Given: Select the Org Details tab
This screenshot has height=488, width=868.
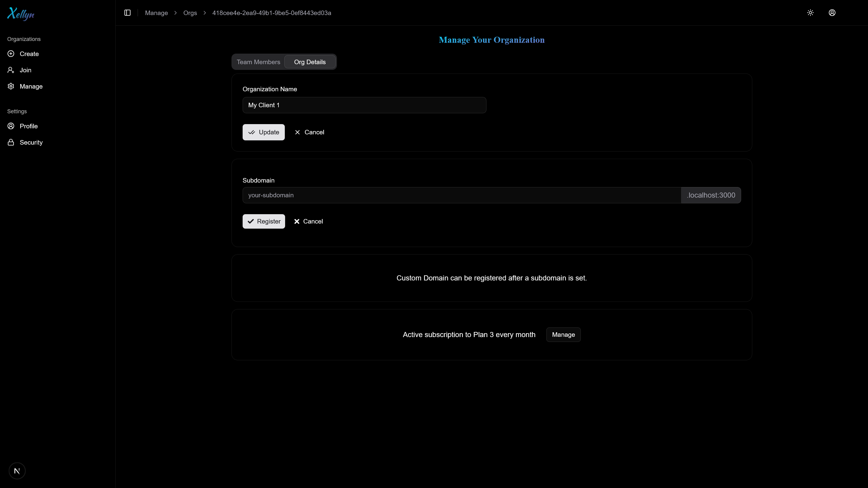Looking at the screenshot, I should tap(310, 62).
